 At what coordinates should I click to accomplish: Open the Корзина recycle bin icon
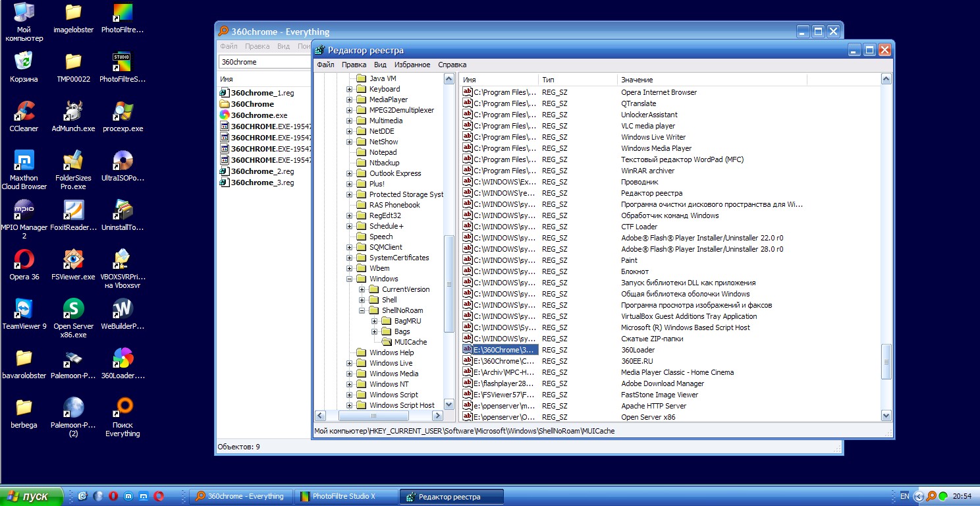tap(24, 67)
